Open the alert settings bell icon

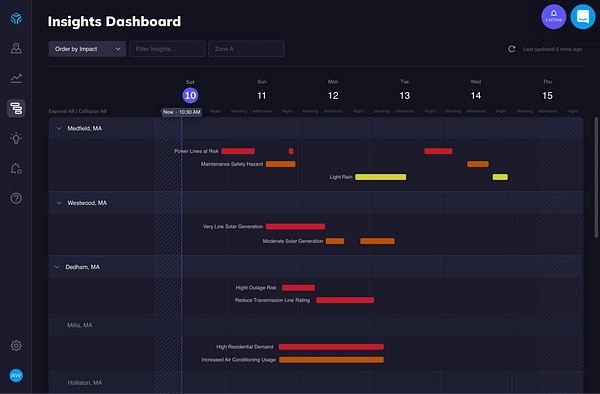pos(16,168)
